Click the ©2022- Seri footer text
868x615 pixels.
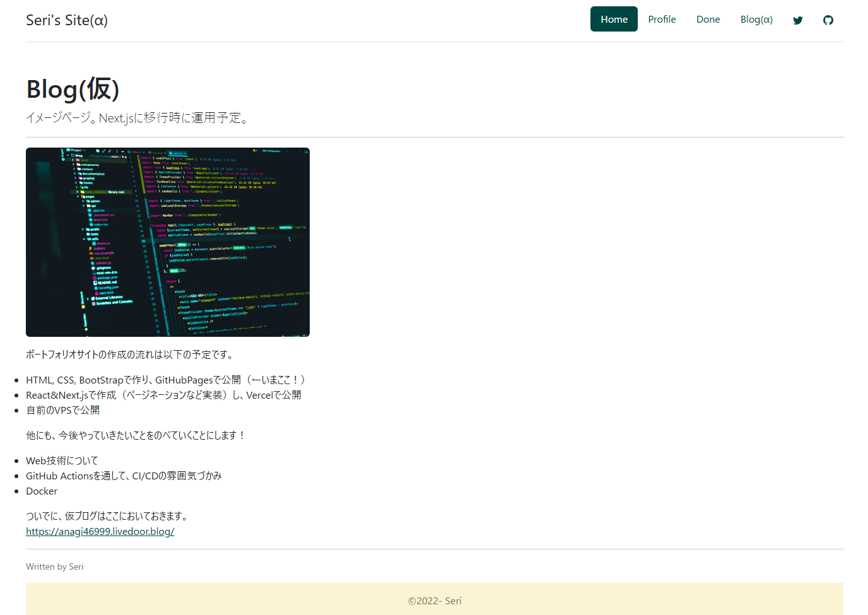coord(435,600)
